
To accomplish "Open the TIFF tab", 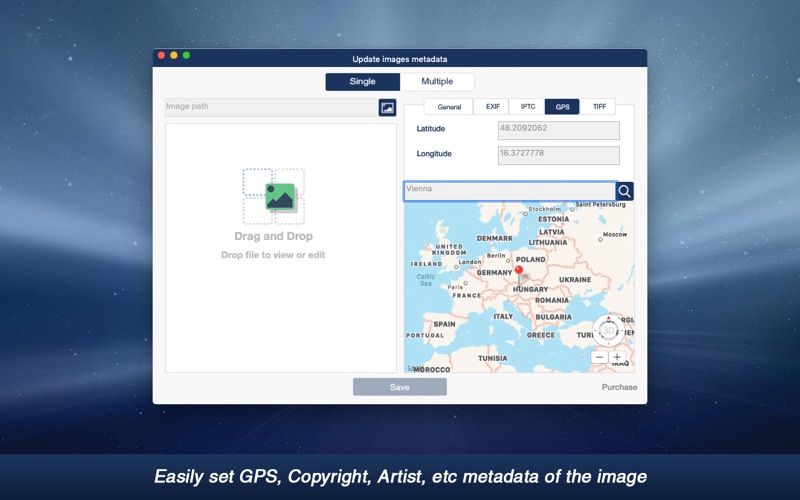I will click(x=598, y=107).
